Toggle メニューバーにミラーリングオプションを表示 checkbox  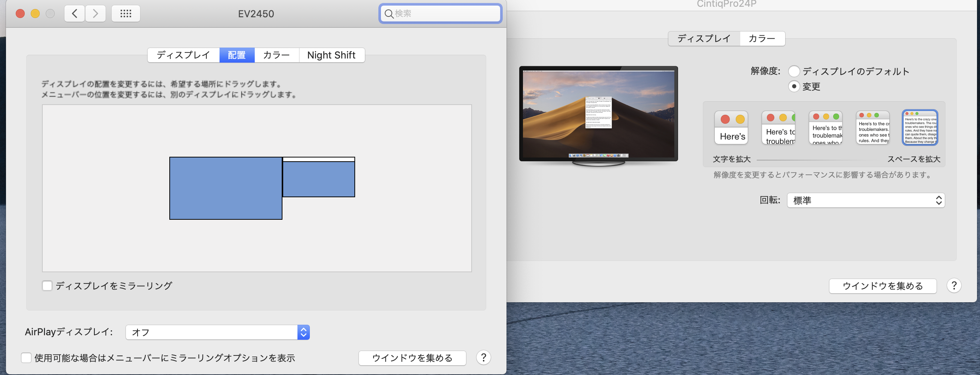point(26,358)
